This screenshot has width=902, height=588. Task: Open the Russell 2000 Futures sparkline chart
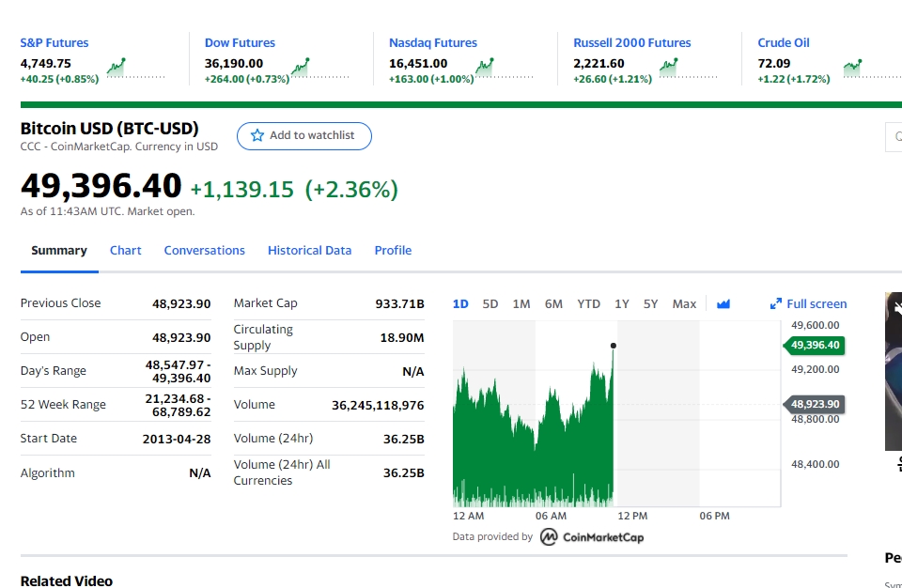[689, 68]
